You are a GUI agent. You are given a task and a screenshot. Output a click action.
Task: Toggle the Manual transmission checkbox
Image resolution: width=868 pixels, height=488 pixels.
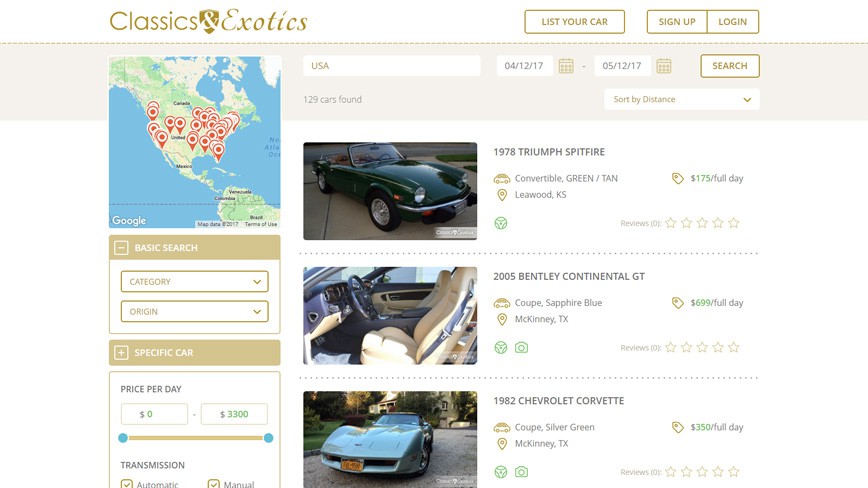coord(214,484)
